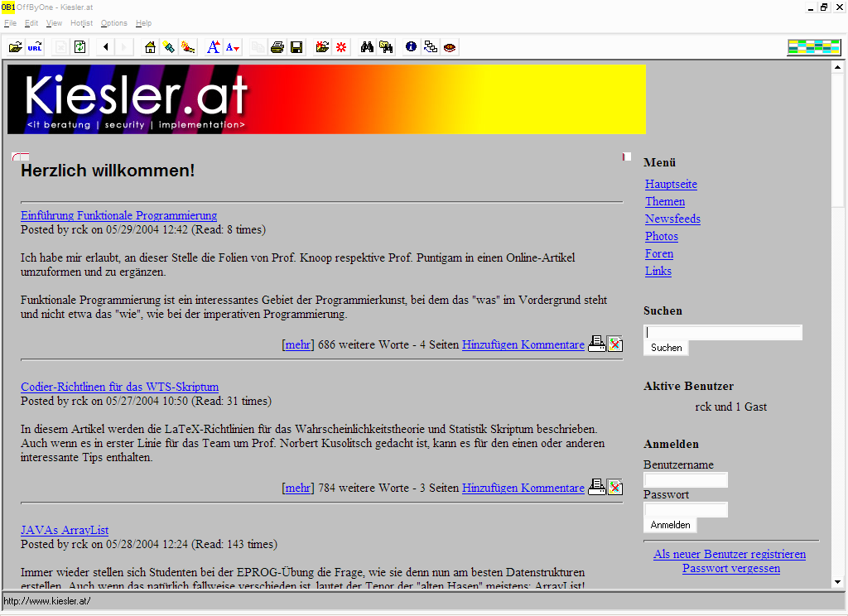Image resolution: width=848 pixels, height=616 pixels.
Task: Click the Home toolbar icon
Action: pyautogui.click(x=150, y=47)
